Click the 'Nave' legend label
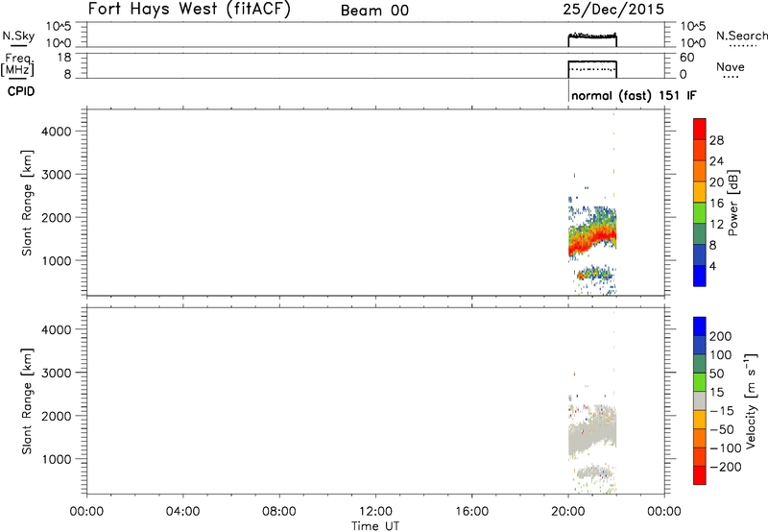This screenshot has width=768, height=532. 731,66
